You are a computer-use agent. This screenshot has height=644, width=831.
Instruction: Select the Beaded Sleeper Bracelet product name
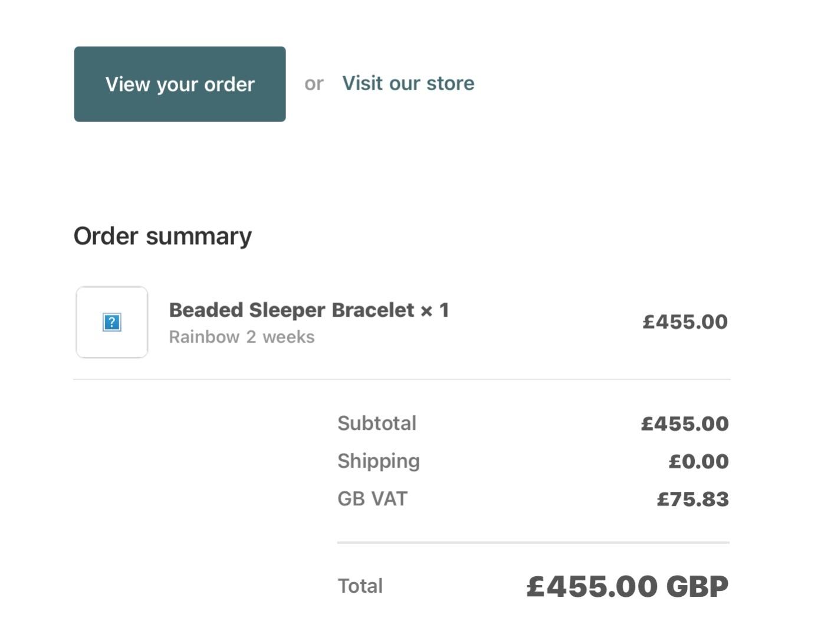point(291,310)
